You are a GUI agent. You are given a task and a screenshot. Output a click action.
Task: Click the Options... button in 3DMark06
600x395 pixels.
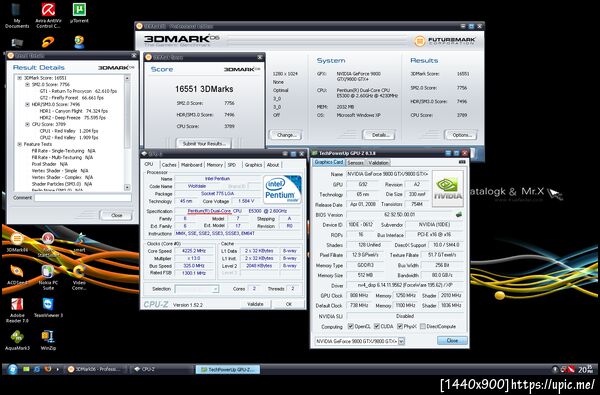[461, 135]
